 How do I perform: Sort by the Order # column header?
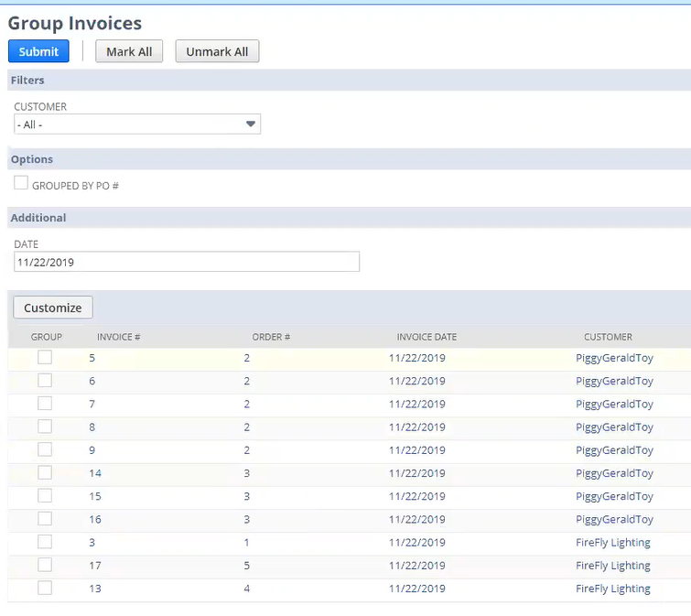[x=271, y=337]
